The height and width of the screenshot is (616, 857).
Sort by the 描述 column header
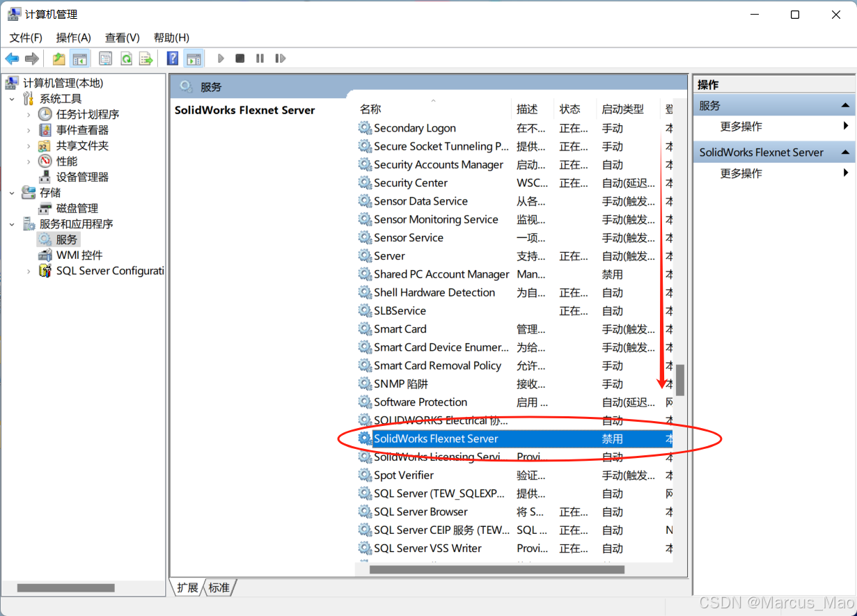(533, 109)
